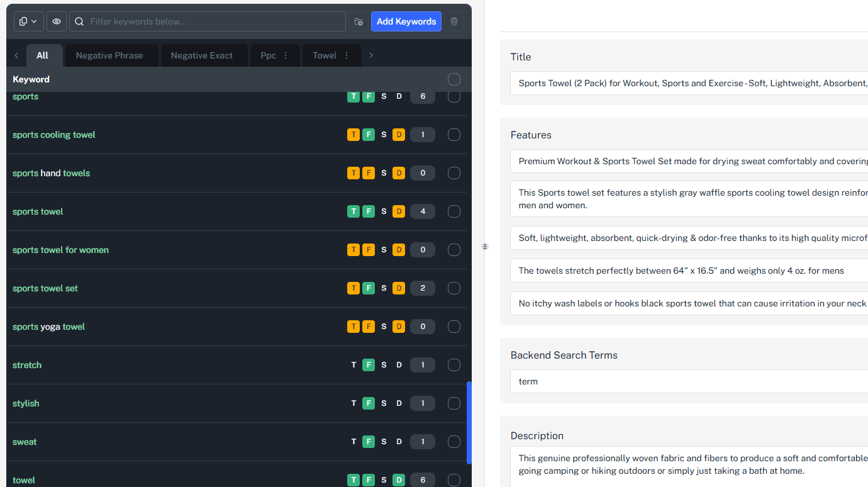This screenshot has width=868, height=487.
Task: Select the Ppc tab
Action: point(267,55)
